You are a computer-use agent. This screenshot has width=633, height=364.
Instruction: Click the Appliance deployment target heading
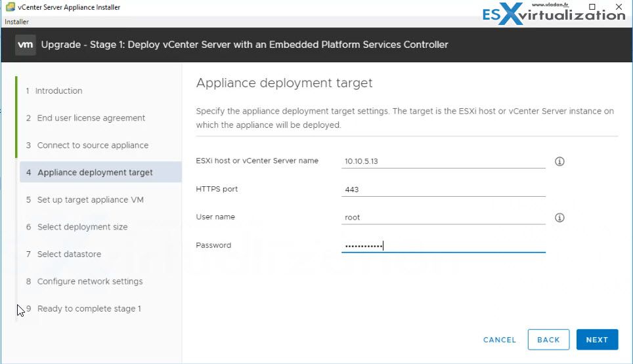coord(284,83)
